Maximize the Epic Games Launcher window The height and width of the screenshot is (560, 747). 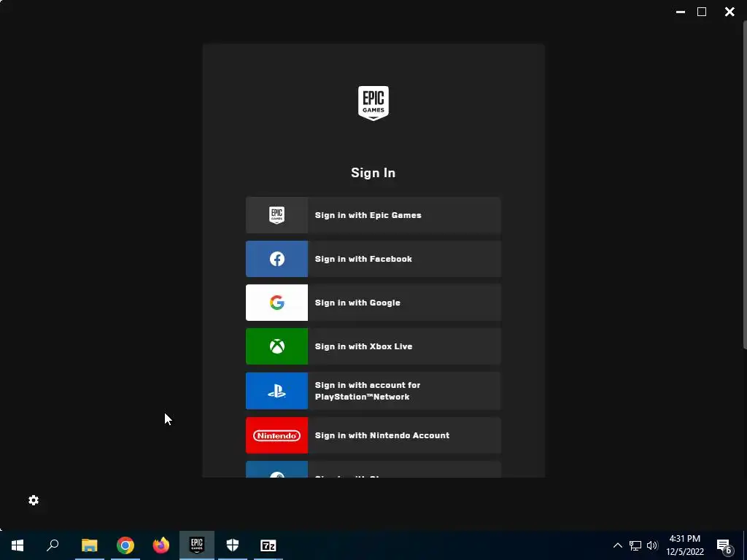point(702,12)
